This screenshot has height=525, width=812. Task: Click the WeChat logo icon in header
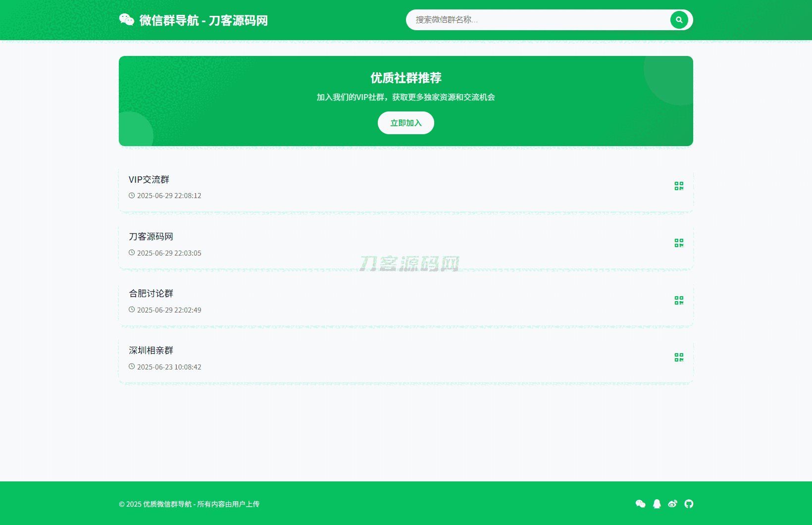(x=127, y=20)
